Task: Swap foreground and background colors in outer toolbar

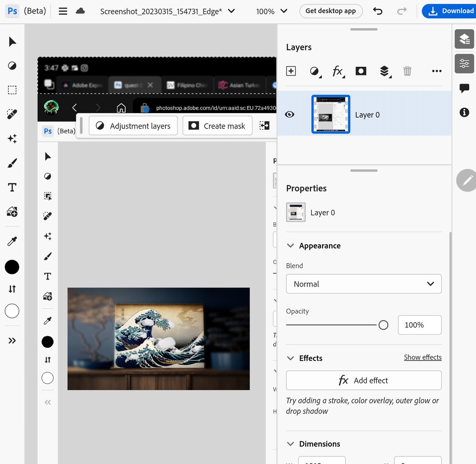Action: coord(12,289)
